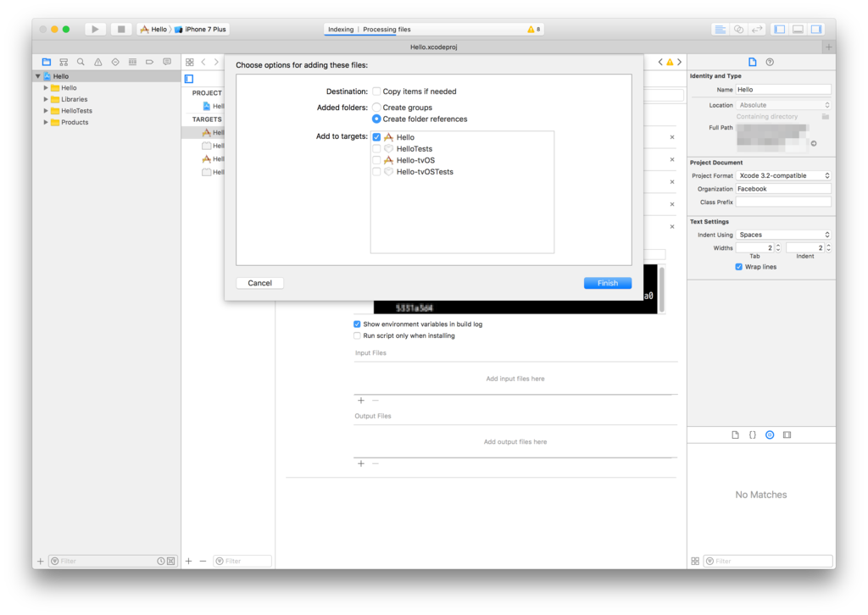Image resolution: width=868 pixels, height=615 pixels.
Task: Add a new tab with plus button
Action: coord(829,47)
